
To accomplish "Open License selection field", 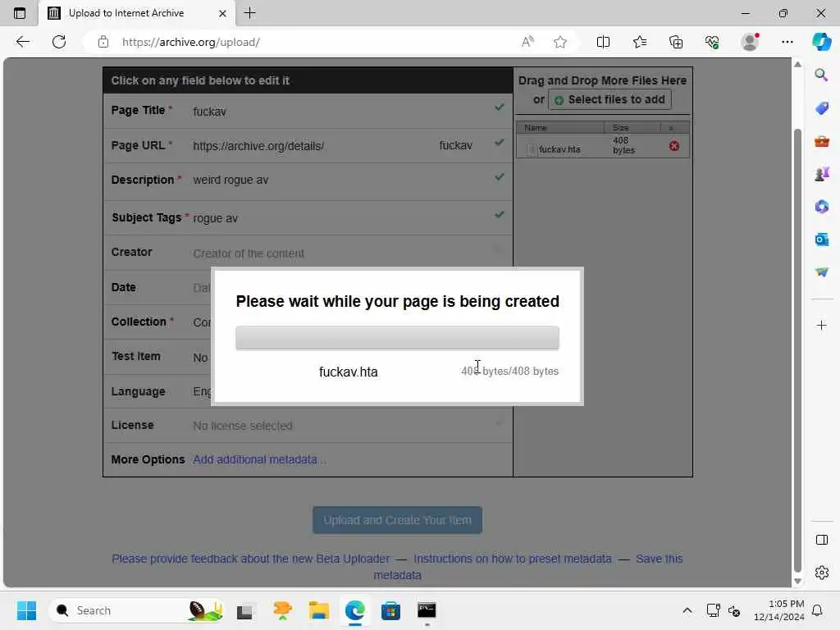I will [x=242, y=426].
